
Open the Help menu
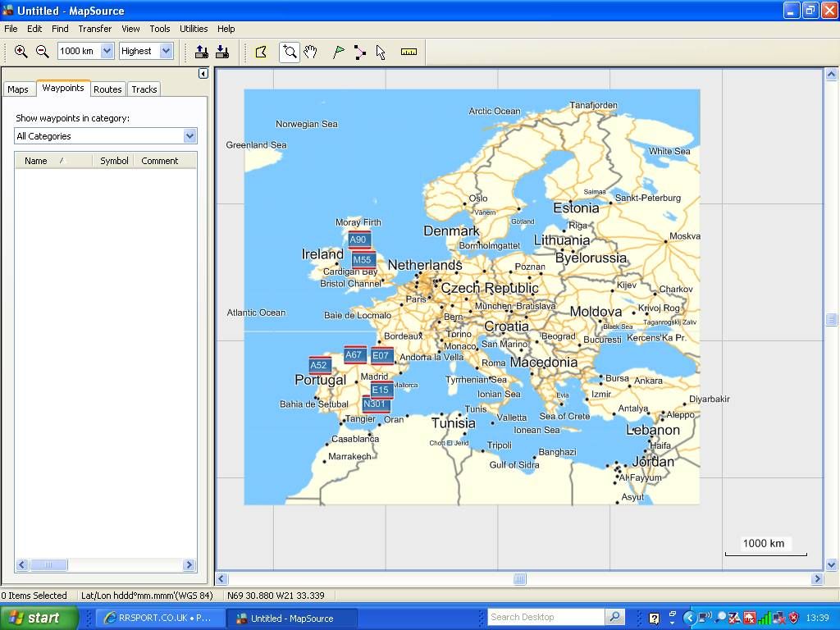[226, 29]
